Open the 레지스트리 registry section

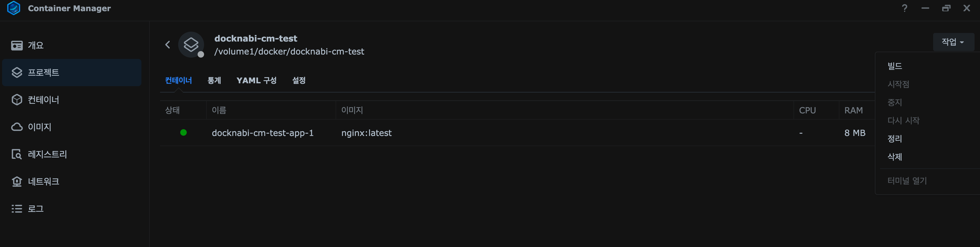(x=47, y=154)
